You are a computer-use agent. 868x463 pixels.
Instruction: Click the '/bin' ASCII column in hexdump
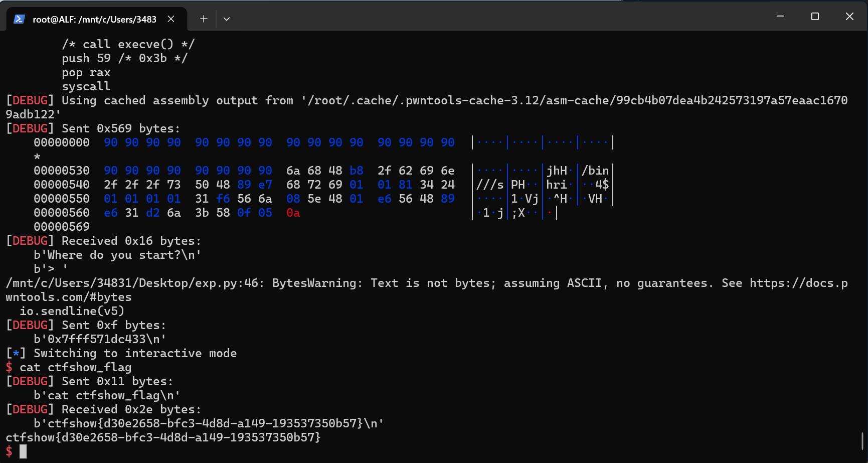(595, 171)
